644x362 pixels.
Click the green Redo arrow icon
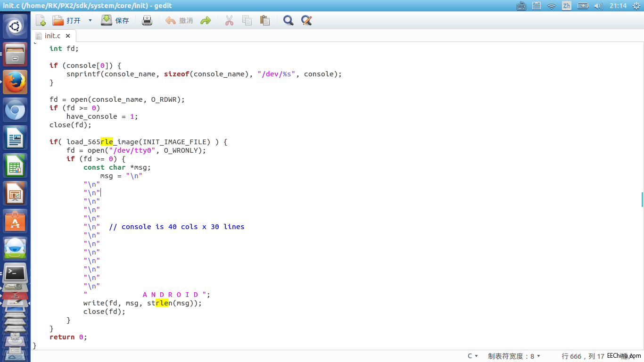tap(205, 20)
